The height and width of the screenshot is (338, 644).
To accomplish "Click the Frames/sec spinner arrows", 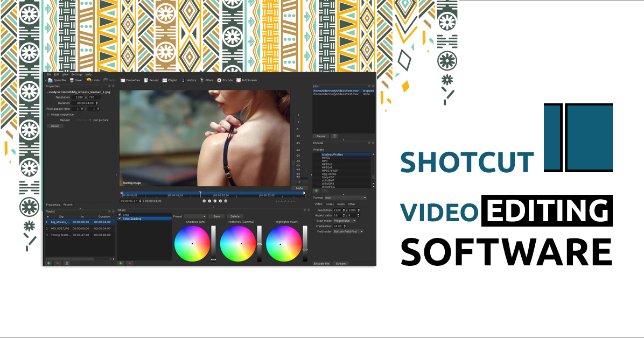I will [345, 226].
